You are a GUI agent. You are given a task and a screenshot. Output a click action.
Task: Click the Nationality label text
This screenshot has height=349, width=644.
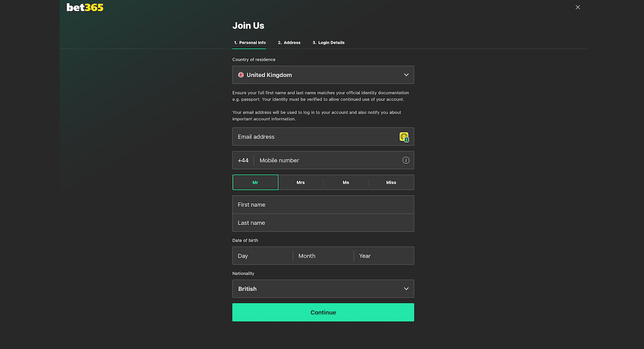(243, 274)
